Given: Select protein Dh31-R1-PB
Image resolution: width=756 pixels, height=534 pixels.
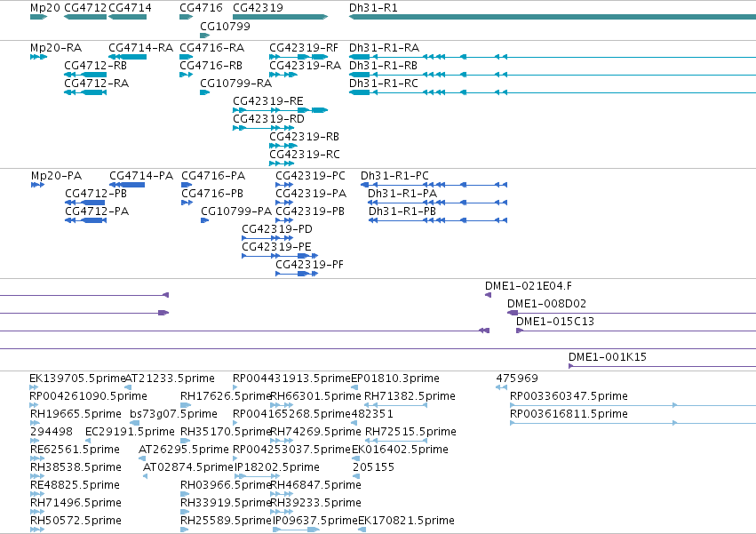Looking at the screenshot, I should (402, 211).
